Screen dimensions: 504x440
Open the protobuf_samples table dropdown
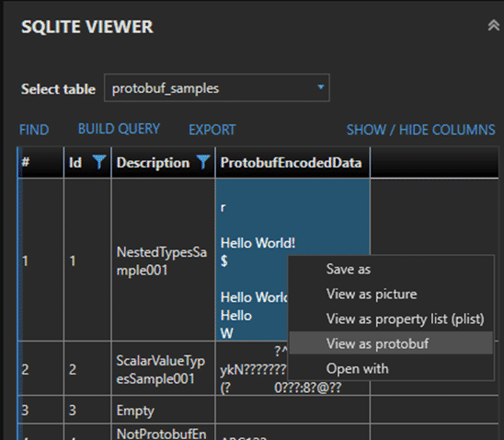(x=217, y=87)
